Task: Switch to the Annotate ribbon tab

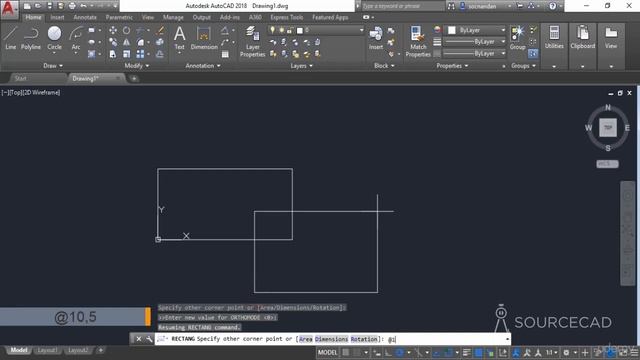Action: 85,18
